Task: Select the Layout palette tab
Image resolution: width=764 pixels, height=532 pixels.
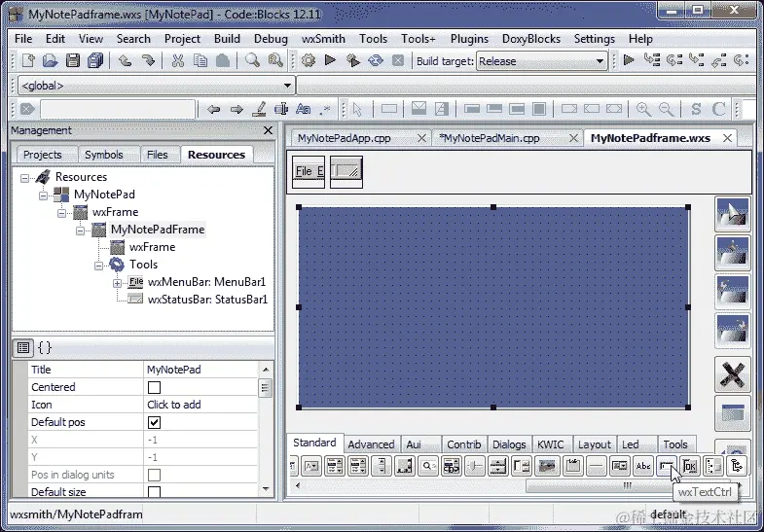Action: pos(594,444)
